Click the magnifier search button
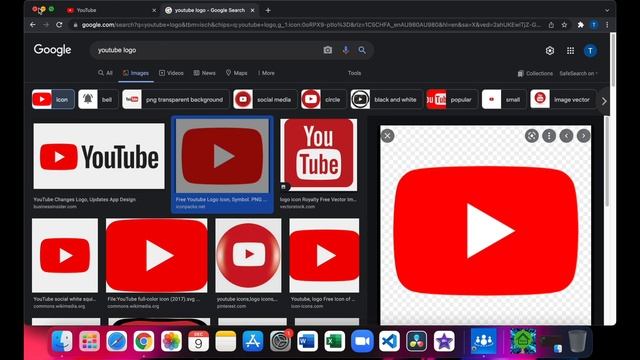This screenshot has height=360, width=640. pos(362,50)
